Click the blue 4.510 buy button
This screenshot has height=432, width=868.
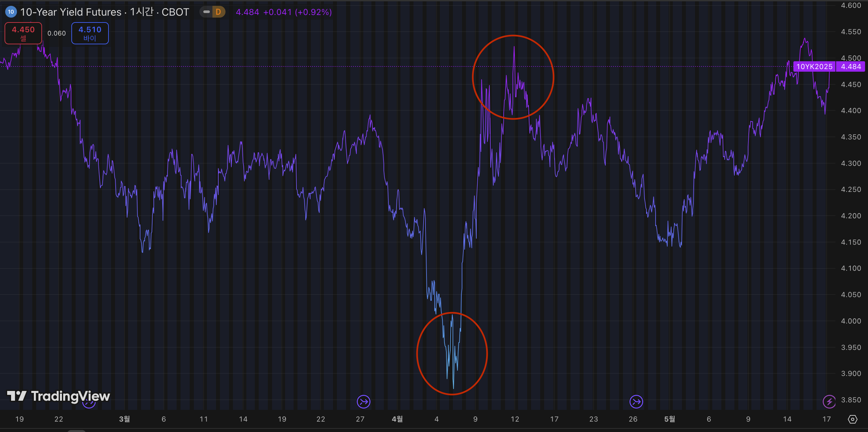pos(90,33)
